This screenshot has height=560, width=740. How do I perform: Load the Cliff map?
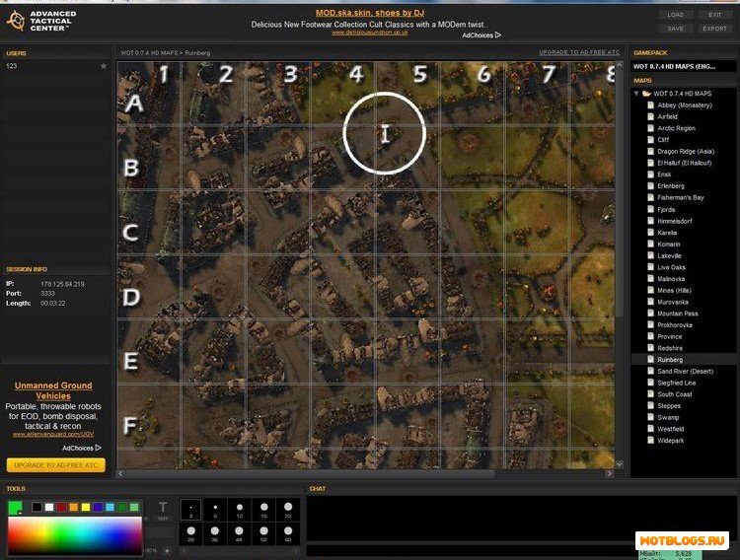663,140
